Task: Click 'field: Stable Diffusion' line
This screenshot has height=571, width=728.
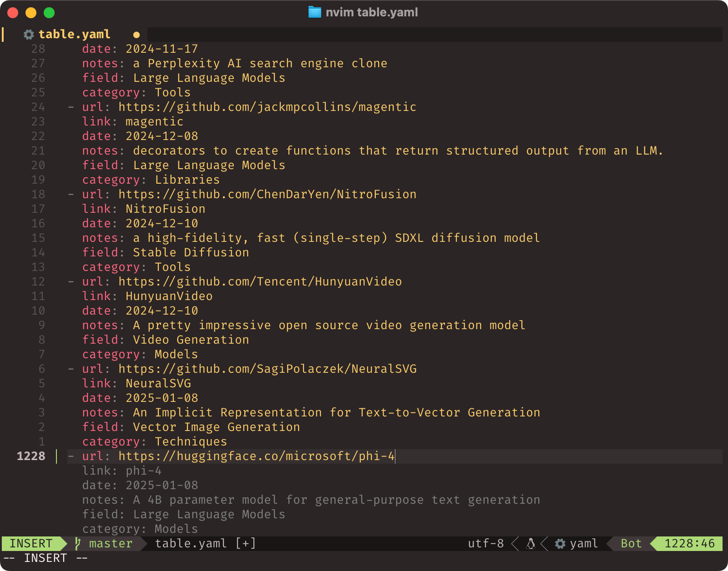Action: click(165, 252)
